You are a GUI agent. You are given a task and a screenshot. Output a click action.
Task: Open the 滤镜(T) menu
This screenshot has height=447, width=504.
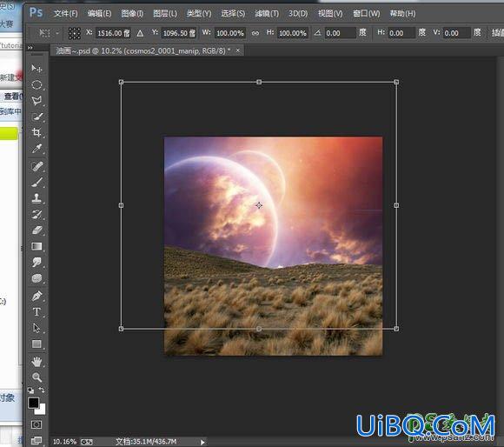(267, 14)
